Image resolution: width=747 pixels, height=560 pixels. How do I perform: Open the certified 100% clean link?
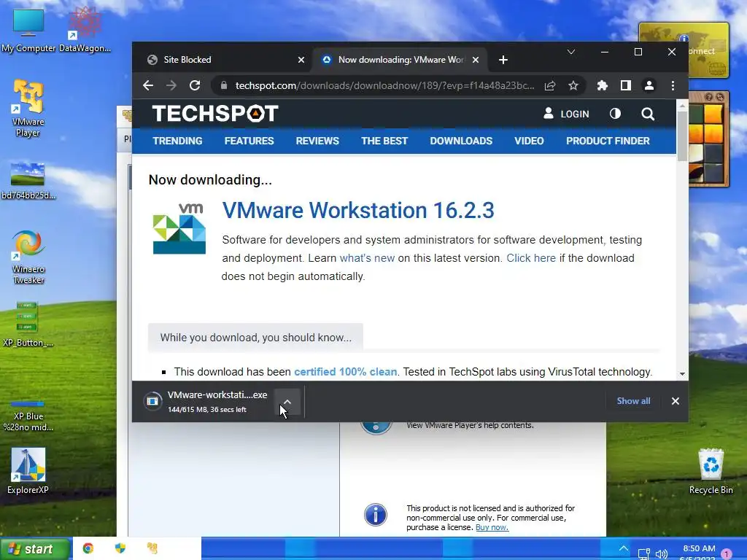345,372
